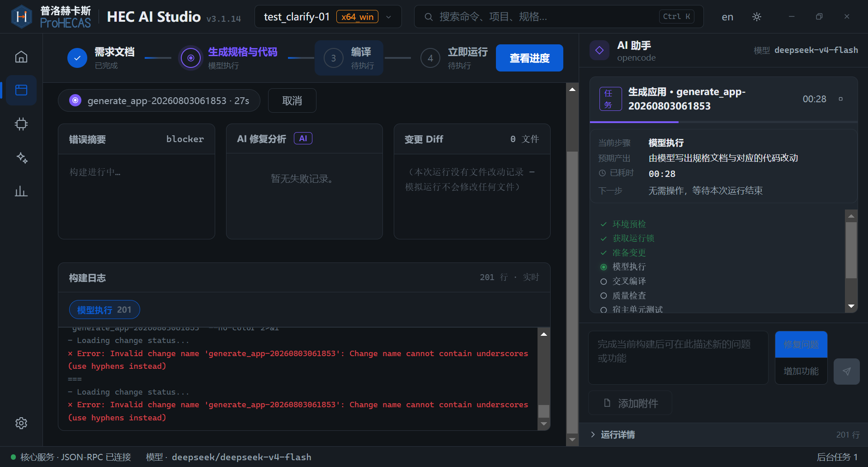
Task: Click step 4 circle for 立即运行
Action: (x=430, y=58)
